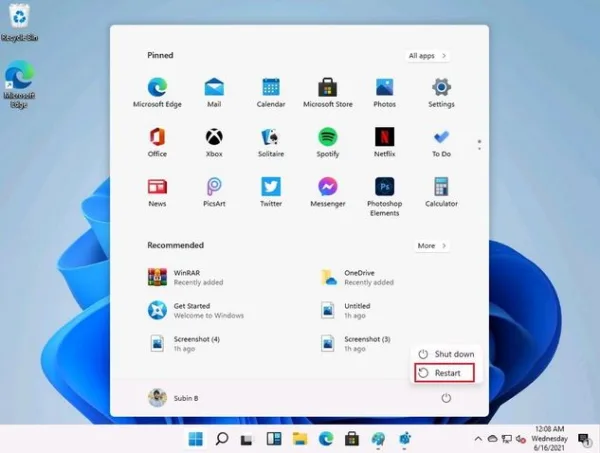Launch the Mail app
The width and height of the screenshot is (600, 453).
click(x=214, y=92)
